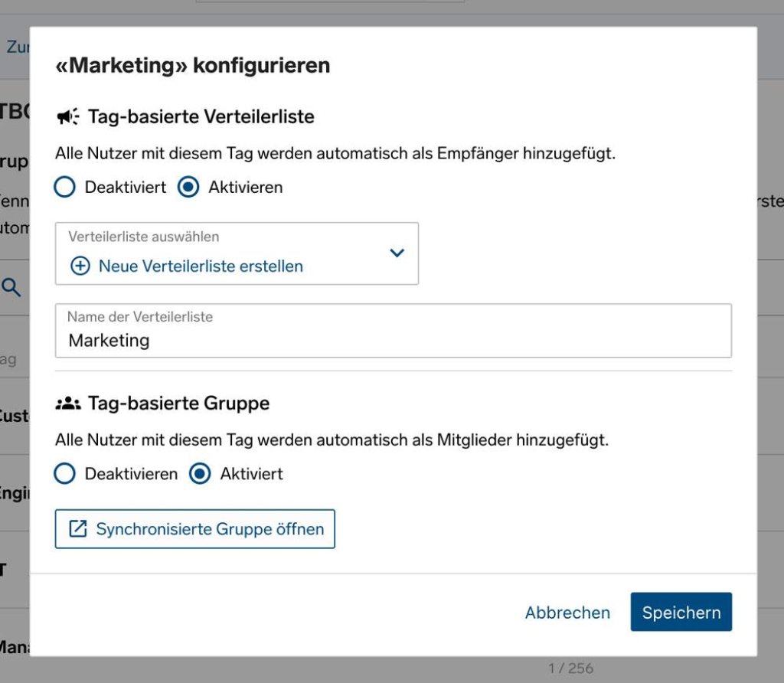Screen dimensions: 784x683
Task: Select Deaktiviert for the Verteilerliste
Action: (x=65, y=188)
